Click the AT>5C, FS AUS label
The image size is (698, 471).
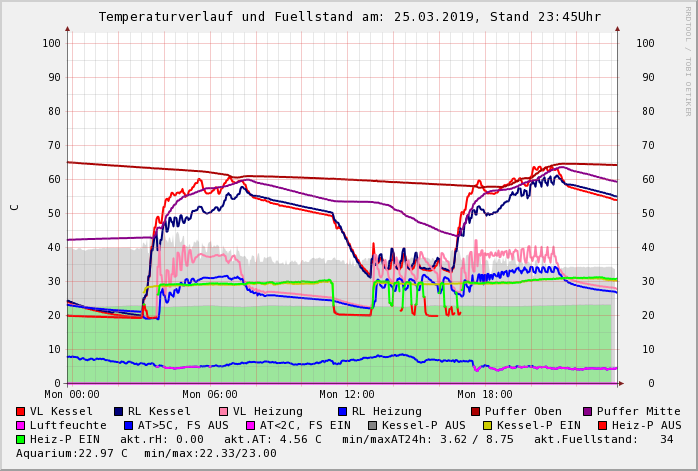[183, 426]
